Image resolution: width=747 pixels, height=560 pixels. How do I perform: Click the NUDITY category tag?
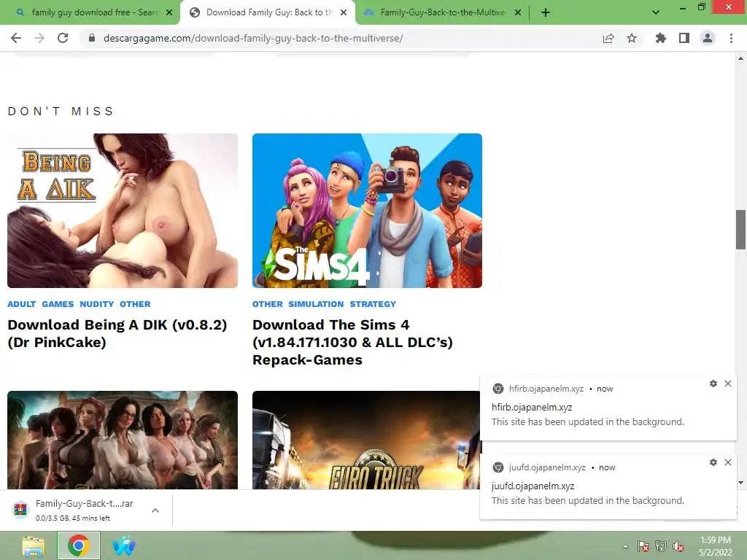97,304
